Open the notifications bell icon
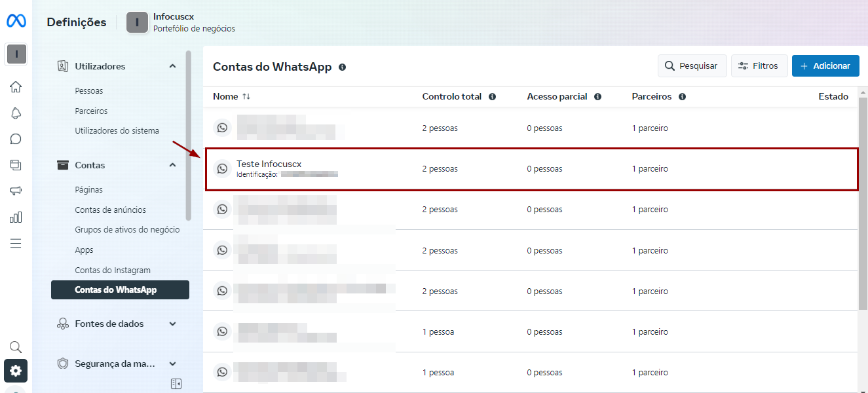Image resolution: width=868 pixels, height=393 pixels. [x=16, y=113]
